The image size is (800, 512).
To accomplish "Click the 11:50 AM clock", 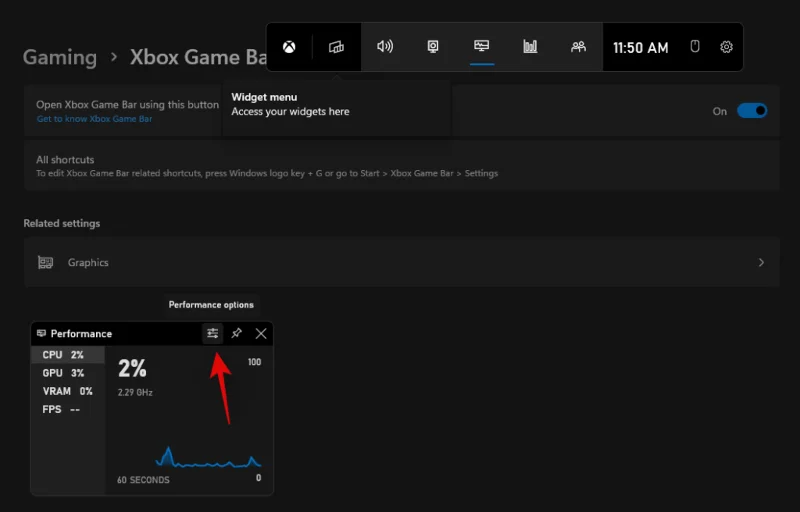I will pyautogui.click(x=641, y=48).
